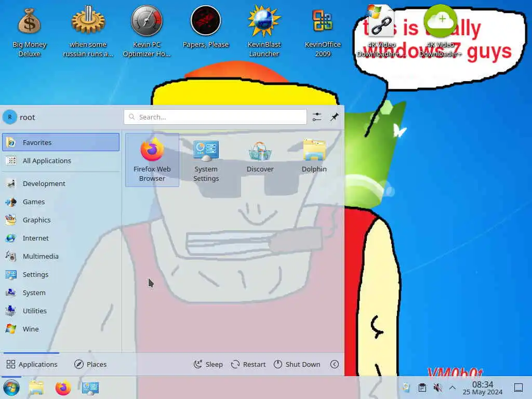Open file manager from the taskbar
The height and width of the screenshot is (399, 532).
pos(36,388)
